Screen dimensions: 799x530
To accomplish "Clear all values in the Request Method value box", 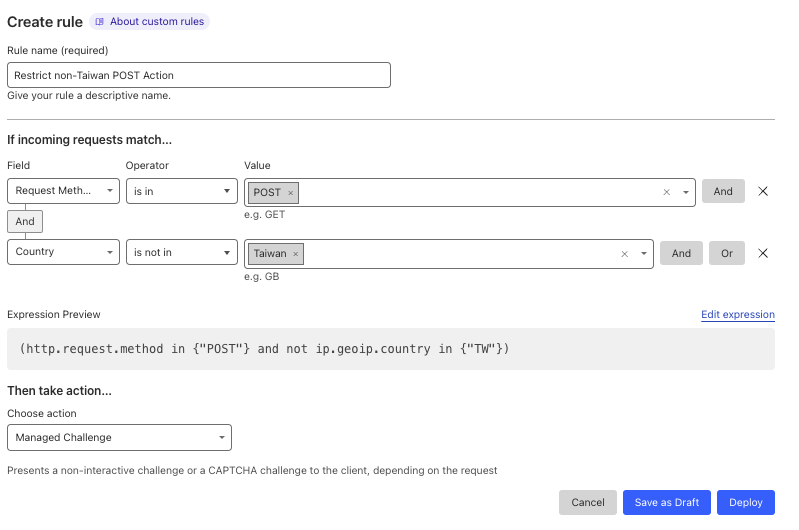I will pos(666,193).
